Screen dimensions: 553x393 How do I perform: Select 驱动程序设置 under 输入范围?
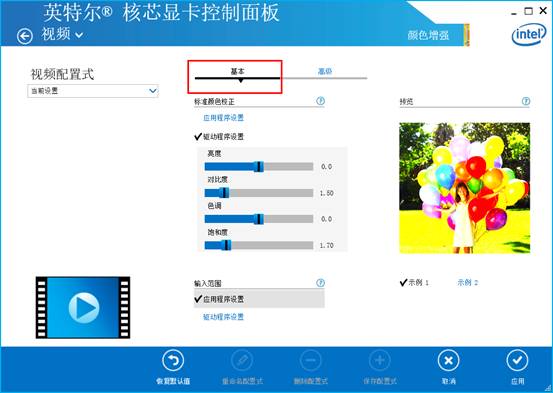[224, 317]
